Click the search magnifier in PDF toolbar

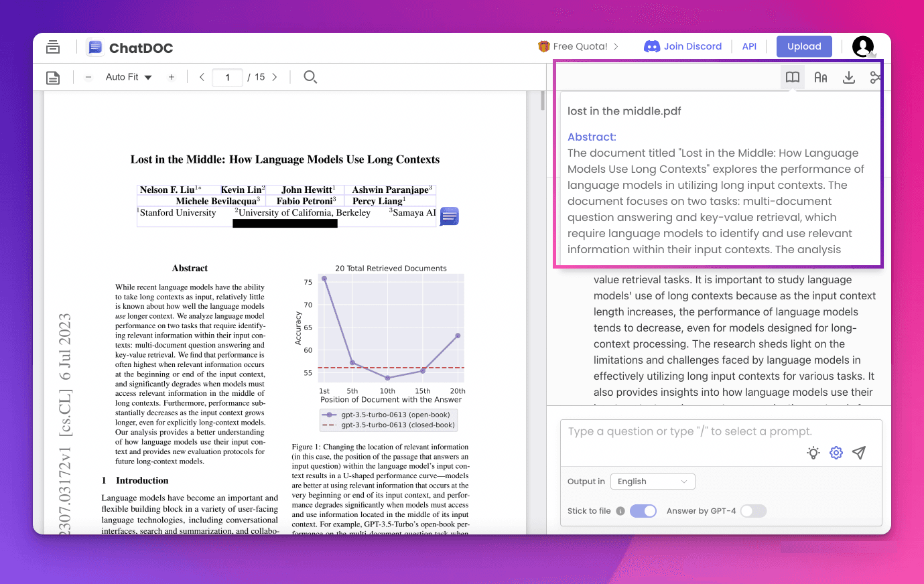coord(310,77)
